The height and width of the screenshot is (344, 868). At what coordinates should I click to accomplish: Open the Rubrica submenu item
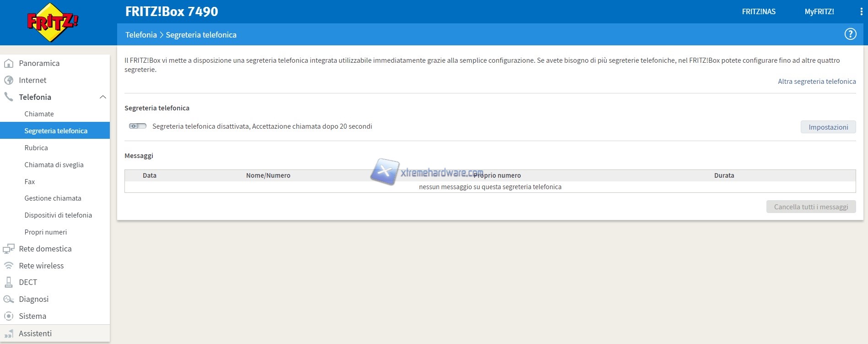tap(36, 148)
